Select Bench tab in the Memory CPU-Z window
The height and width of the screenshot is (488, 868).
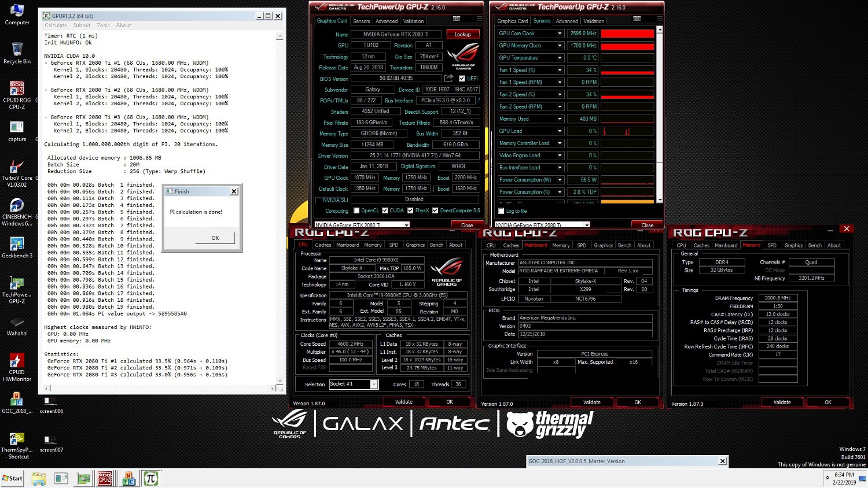pos(815,245)
